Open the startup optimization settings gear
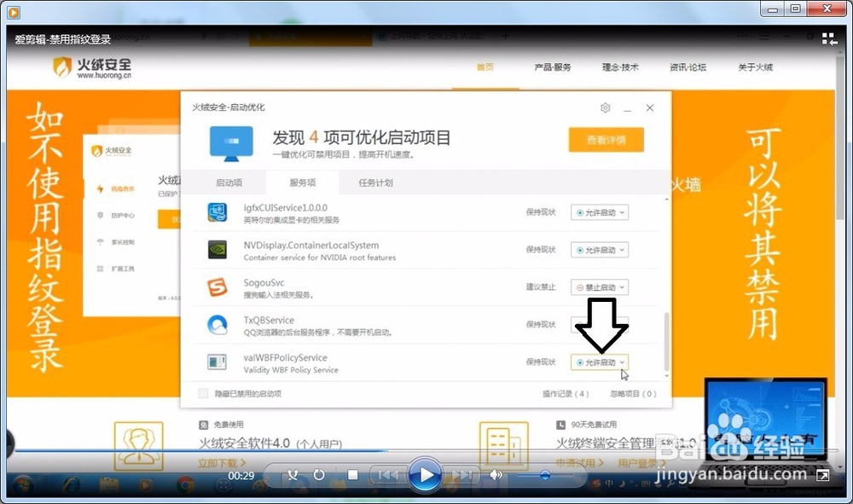The width and height of the screenshot is (853, 504). click(606, 107)
